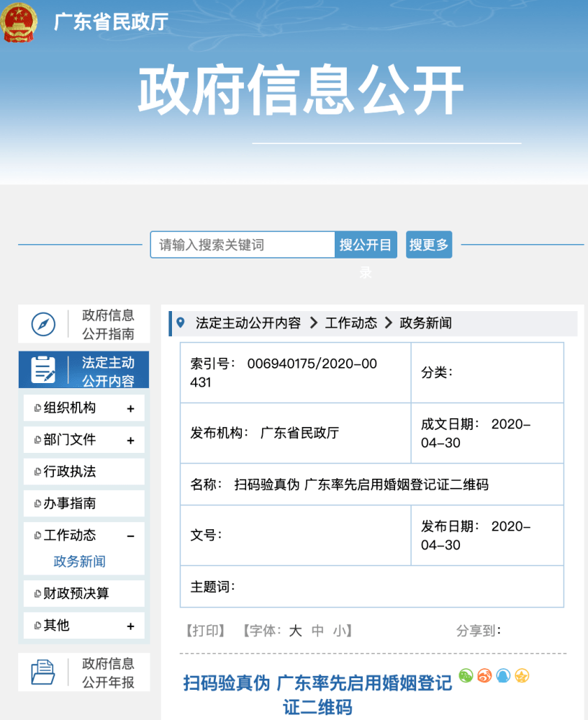588x720 pixels.
Task: Click the 搜公开目录 search button
Action: (x=366, y=244)
